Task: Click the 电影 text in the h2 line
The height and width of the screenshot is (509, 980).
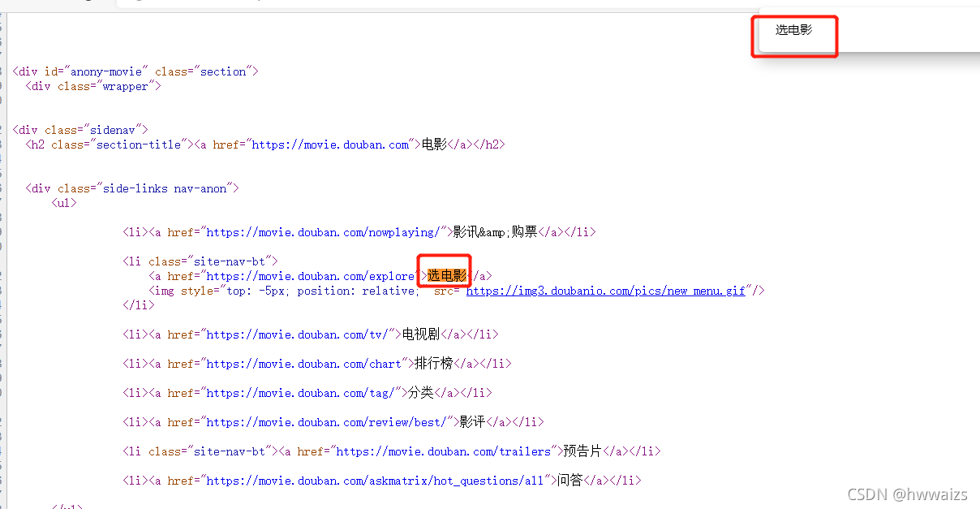Action: pos(435,145)
